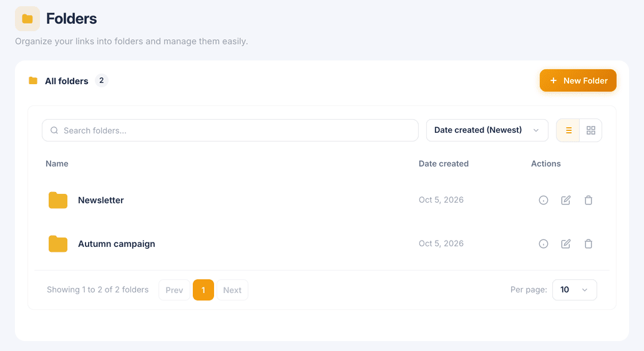Click the Autumn campaign folder icon
Image resolution: width=644 pixels, height=351 pixels.
[58, 244]
